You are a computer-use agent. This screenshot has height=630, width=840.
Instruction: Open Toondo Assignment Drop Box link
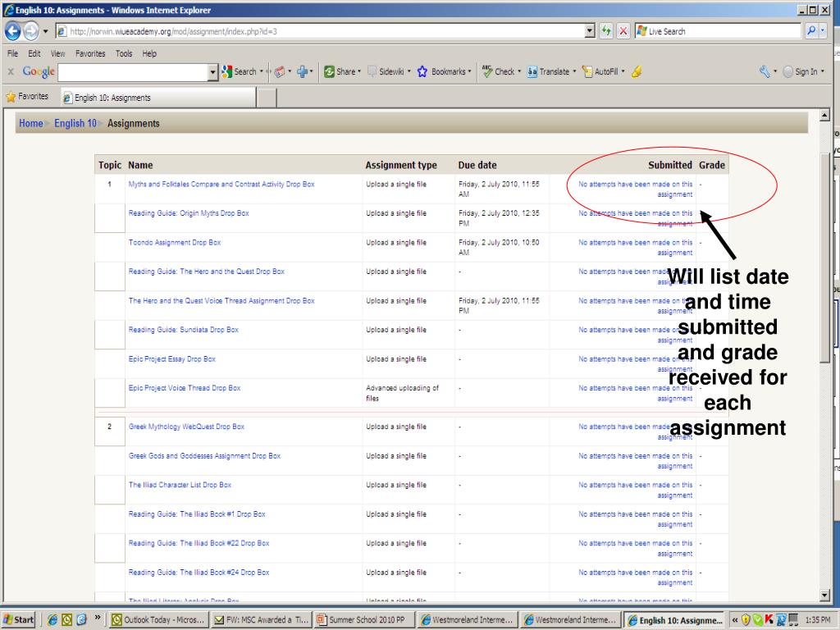(x=175, y=243)
